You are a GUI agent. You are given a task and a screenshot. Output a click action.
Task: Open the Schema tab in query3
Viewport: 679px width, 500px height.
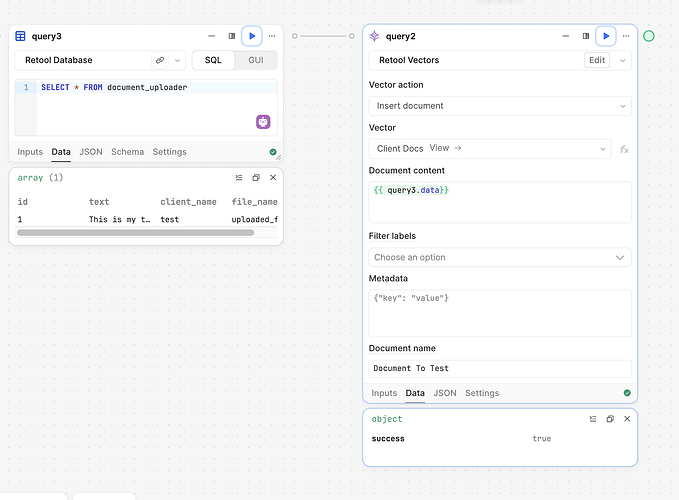click(x=127, y=152)
